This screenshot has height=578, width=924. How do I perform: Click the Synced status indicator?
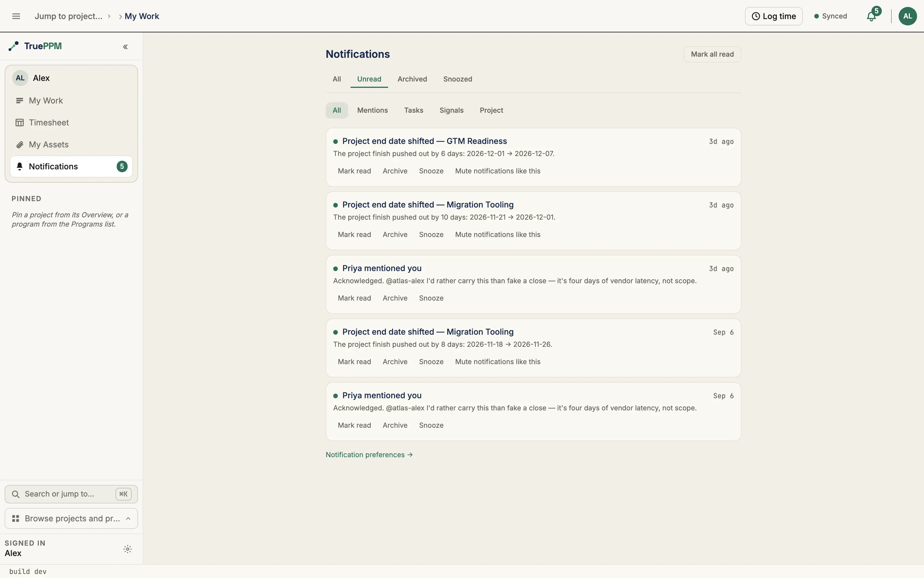pos(830,16)
